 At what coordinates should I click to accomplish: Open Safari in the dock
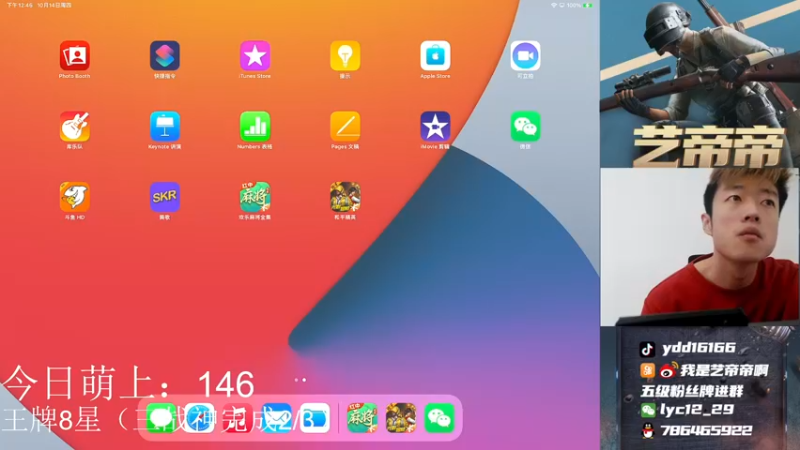pyautogui.click(x=199, y=418)
